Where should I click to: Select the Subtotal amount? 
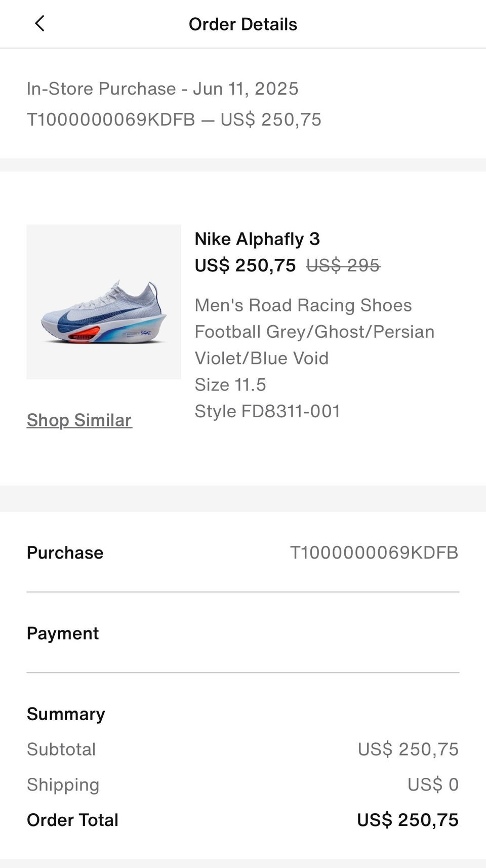(x=408, y=749)
